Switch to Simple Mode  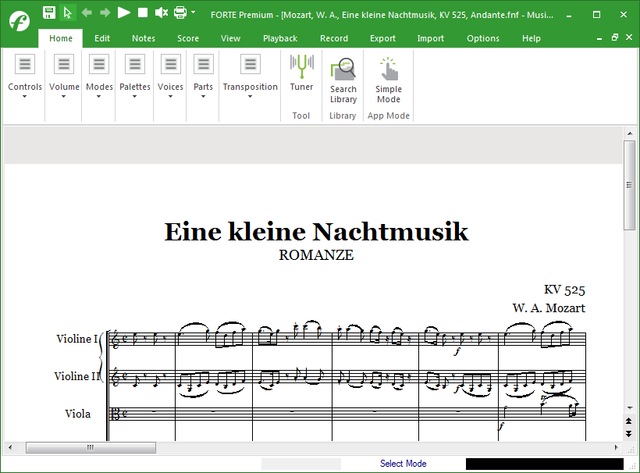pyautogui.click(x=388, y=80)
